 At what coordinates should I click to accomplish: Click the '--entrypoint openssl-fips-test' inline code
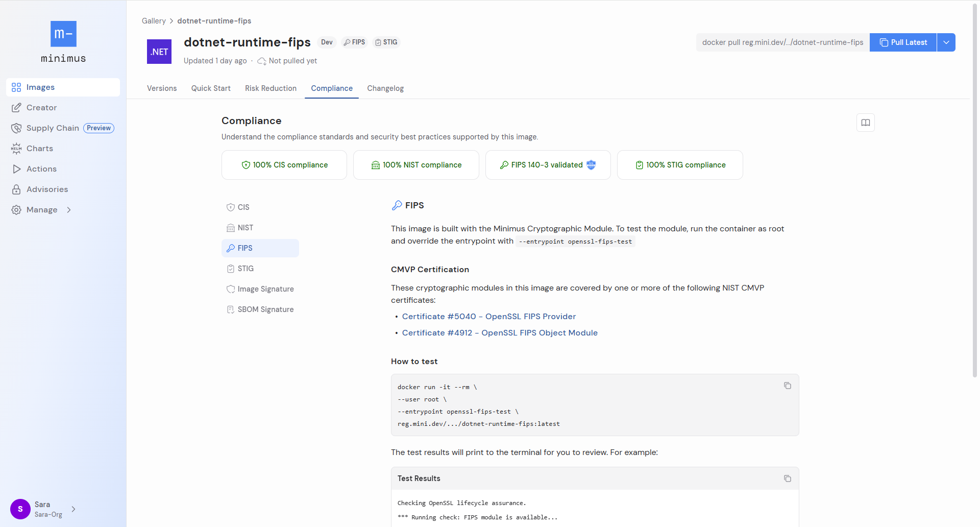[x=575, y=242]
